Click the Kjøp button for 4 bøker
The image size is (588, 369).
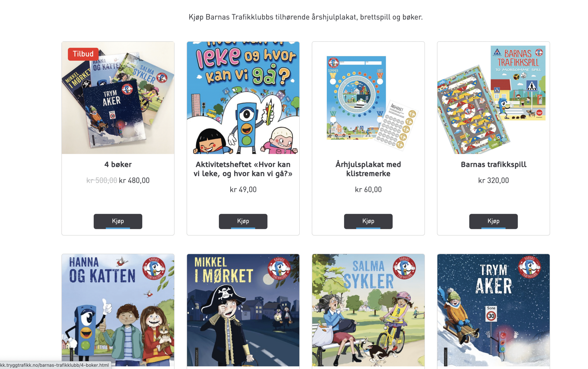pyautogui.click(x=118, y=221)
